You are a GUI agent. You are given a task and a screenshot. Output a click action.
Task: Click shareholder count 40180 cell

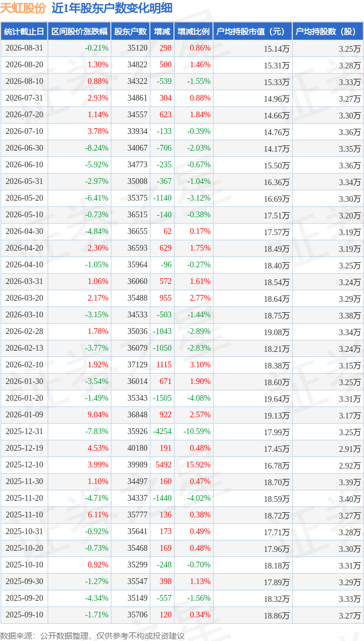(x=138, y=448)
